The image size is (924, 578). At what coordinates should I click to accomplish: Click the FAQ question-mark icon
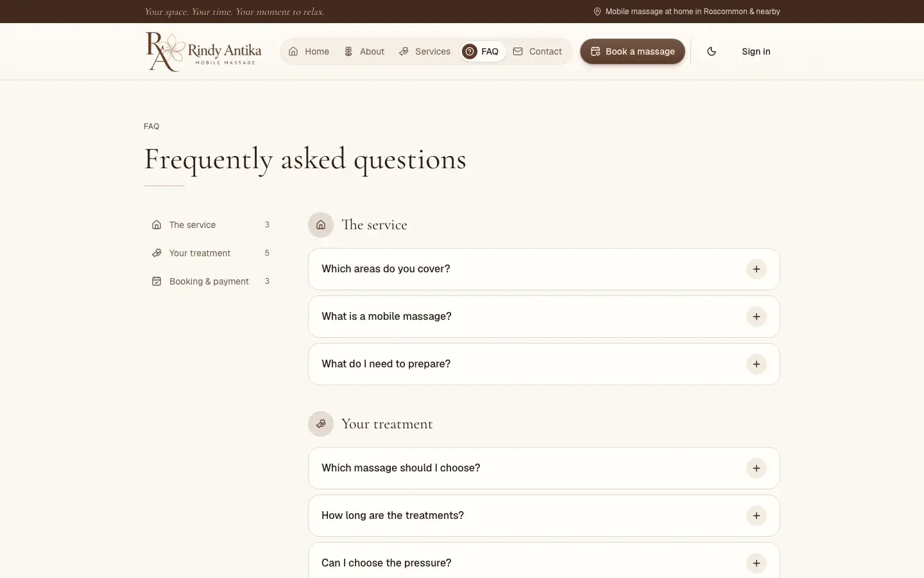click(470, 51)
